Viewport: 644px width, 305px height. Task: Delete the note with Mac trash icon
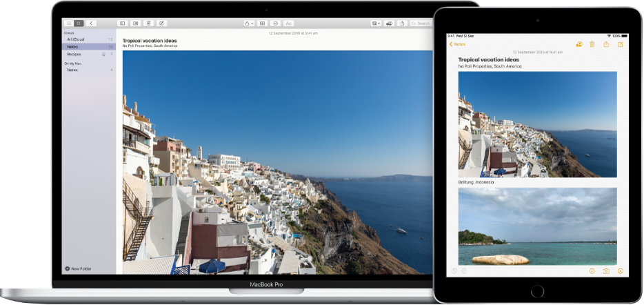(x=149, y=23)
